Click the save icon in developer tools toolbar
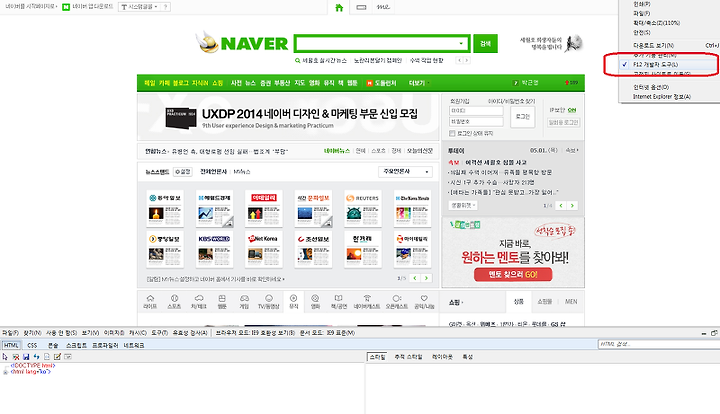This screenshot has height=414, width=720. [x=26, y=357]
